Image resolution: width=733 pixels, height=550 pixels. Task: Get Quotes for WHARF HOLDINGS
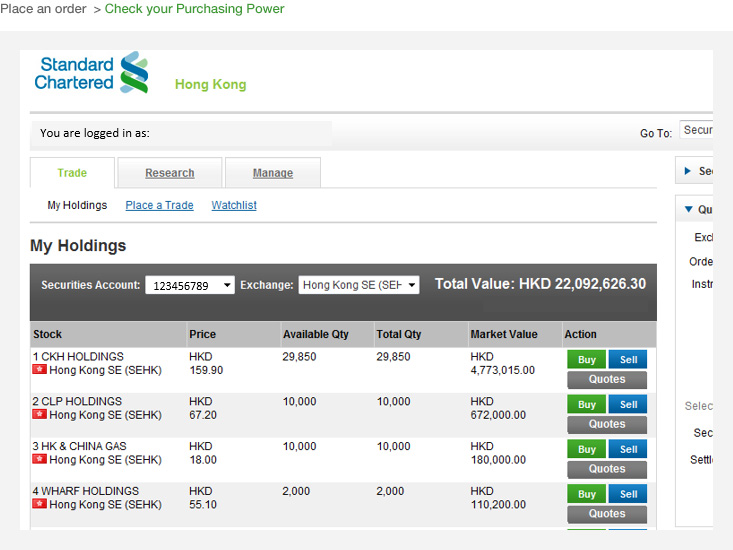[607, 514]
